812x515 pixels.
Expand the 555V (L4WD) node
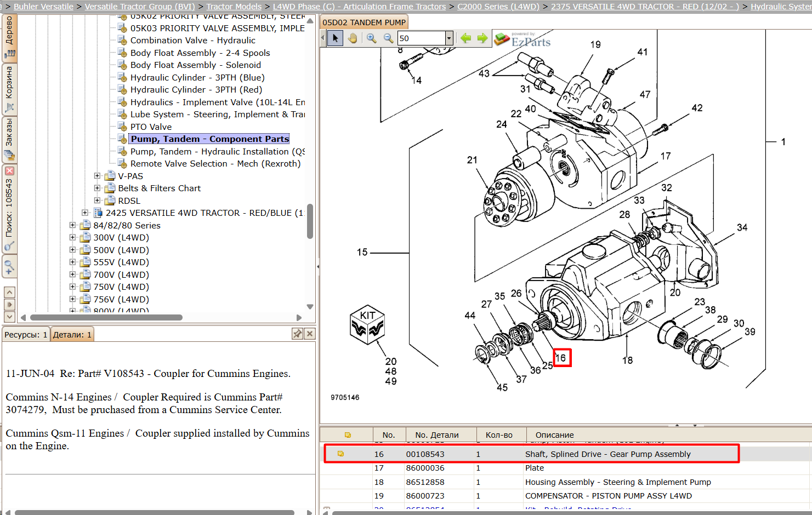pos(72,262)
